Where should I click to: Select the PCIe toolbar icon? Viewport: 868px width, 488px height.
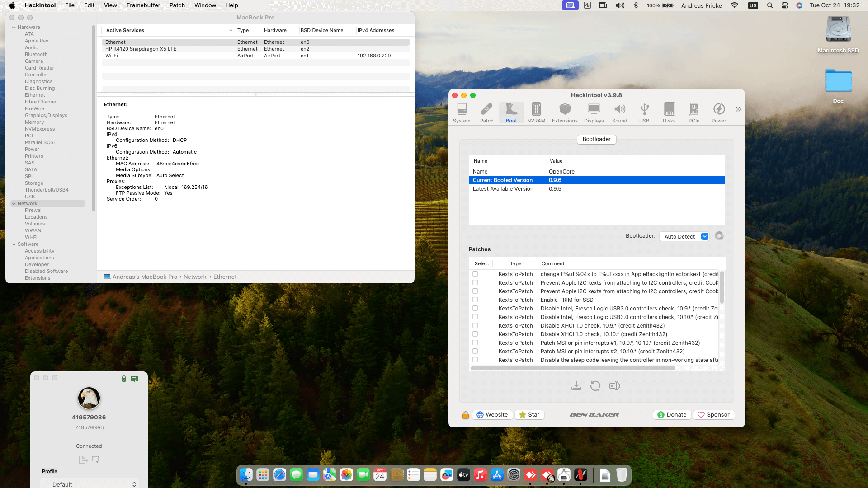[694, 113]
